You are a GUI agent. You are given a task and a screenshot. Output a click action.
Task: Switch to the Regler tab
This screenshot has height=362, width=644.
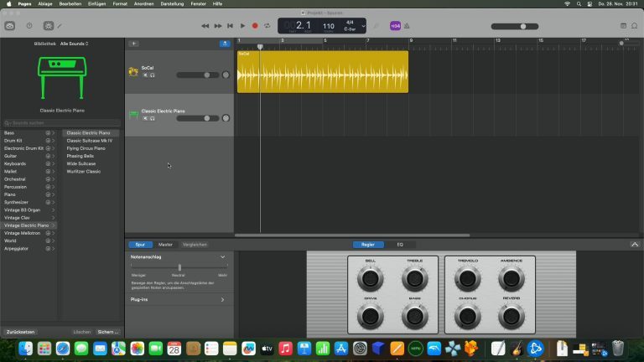pyautogui.click(x=368, y=245)
